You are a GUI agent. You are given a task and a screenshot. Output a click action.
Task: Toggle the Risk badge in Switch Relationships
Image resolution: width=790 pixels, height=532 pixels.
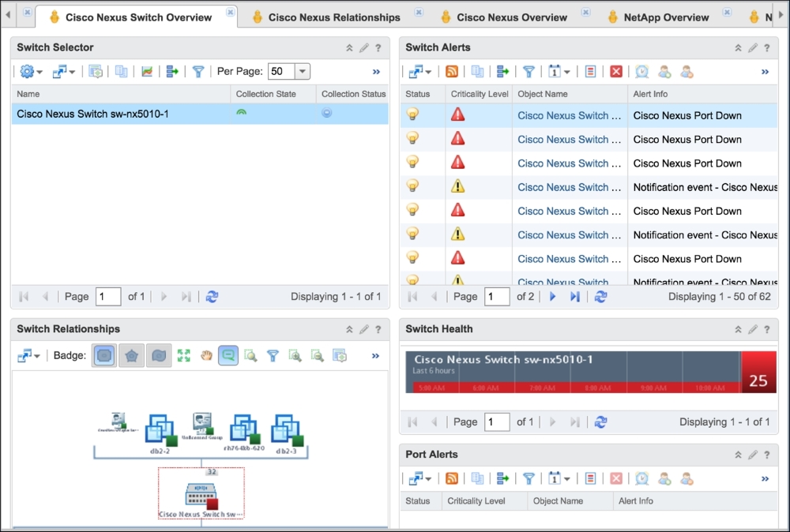(131, 355)
